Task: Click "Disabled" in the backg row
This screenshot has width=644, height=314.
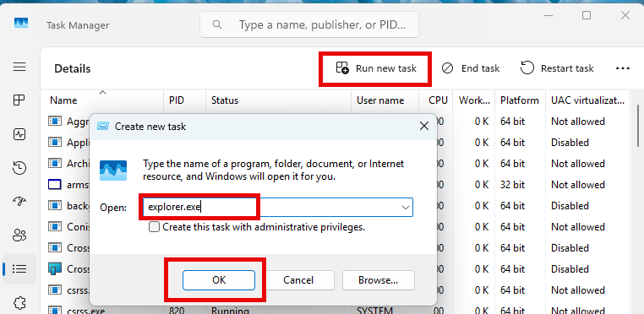Action: point(570,206)
